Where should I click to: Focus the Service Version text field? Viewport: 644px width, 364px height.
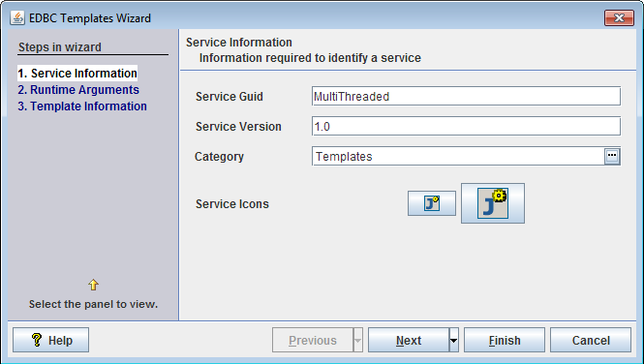click(x=466, y=126)
